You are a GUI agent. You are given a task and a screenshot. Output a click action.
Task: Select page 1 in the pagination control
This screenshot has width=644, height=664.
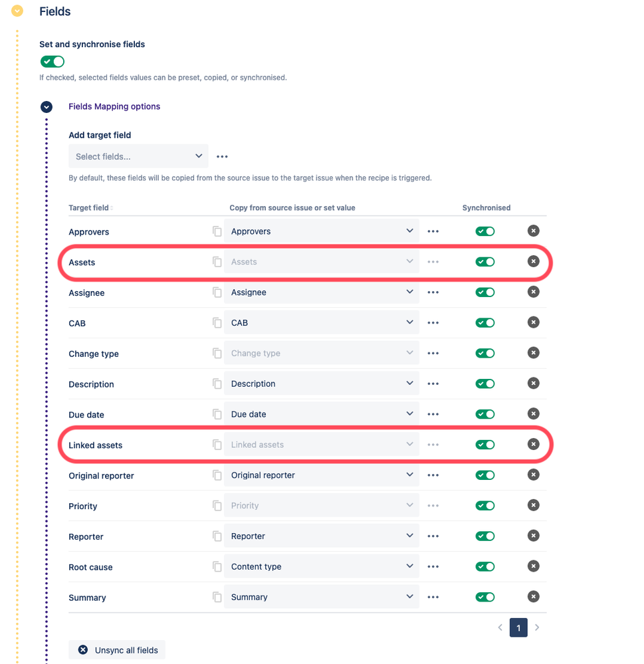point(518,627)
